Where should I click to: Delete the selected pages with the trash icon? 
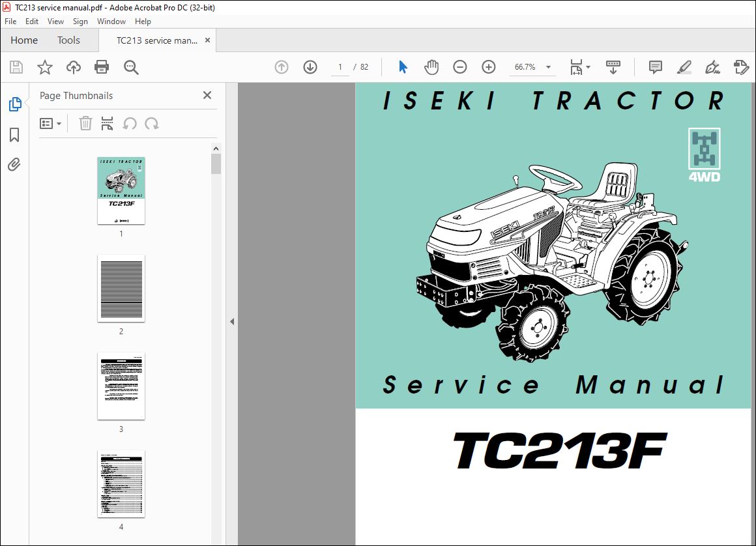point(85,123)
